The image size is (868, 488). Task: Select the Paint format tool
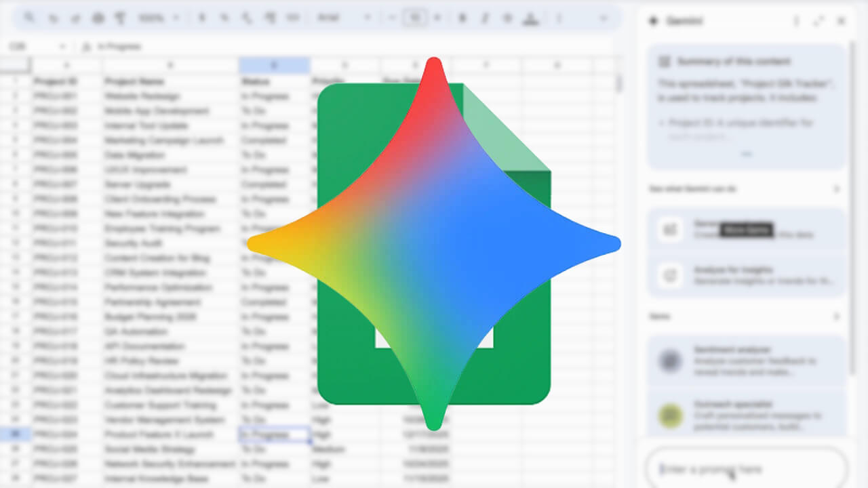tap(121, 18)
